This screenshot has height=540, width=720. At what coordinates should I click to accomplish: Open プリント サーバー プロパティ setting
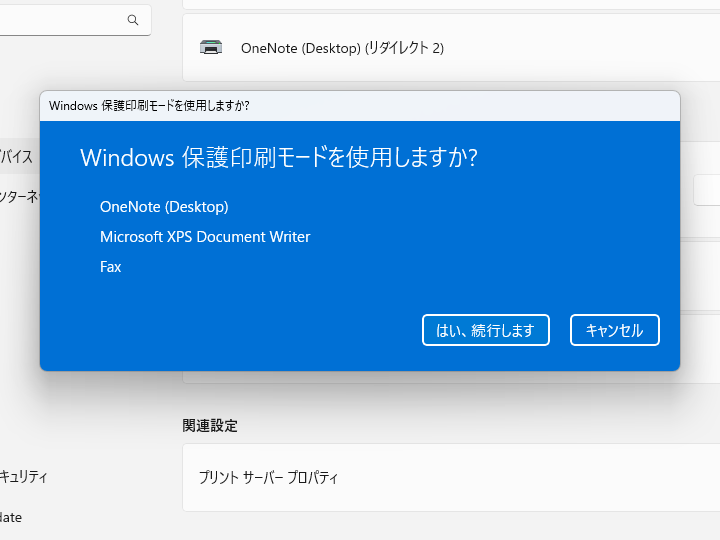click(x=451, y=478)
